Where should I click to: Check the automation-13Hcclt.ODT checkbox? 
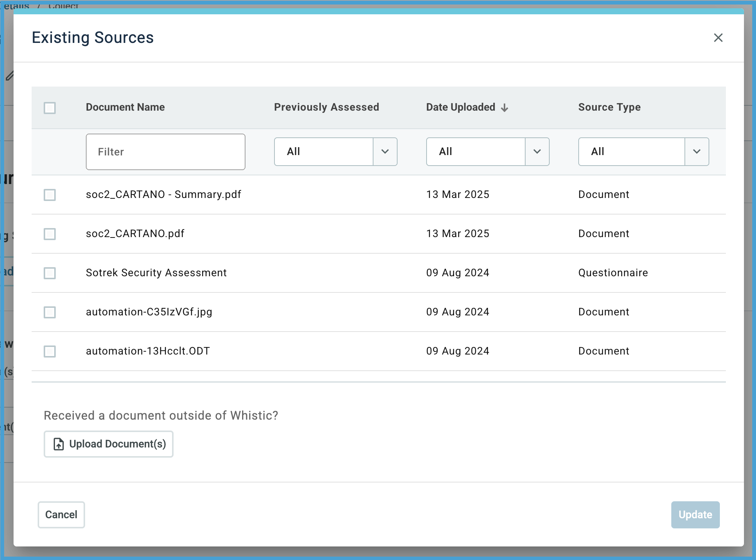49,352
